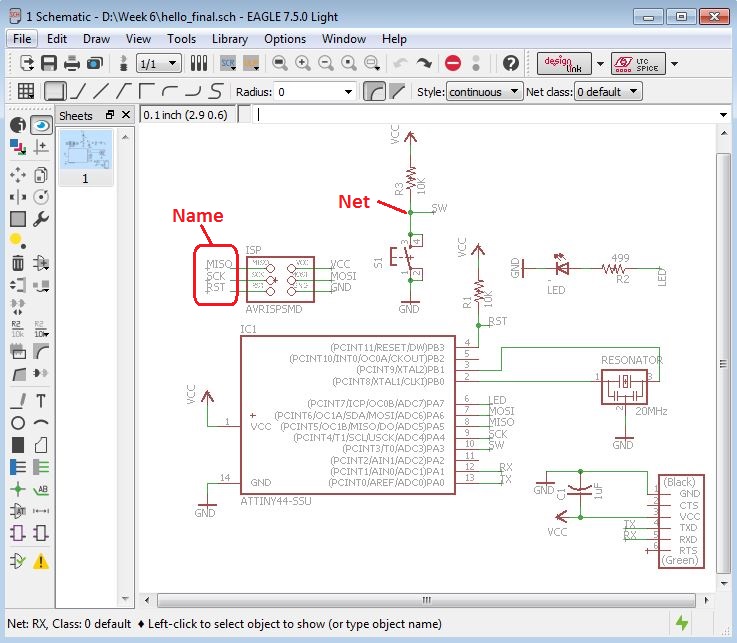Viewport: 737px width, 643px height.
Task: Click the horizontal scrollbar of the schematic
Action: 426,600
